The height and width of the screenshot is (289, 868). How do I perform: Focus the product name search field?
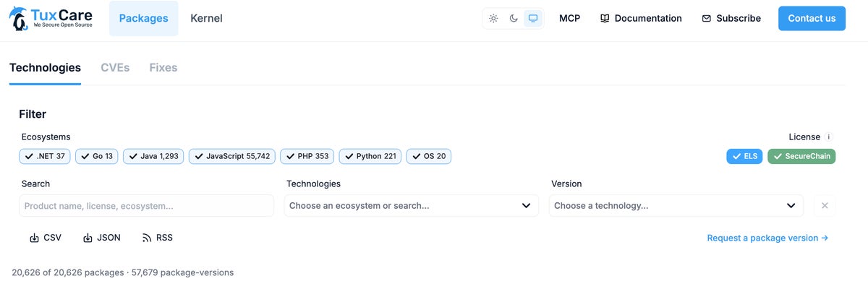tap(147, 206)
